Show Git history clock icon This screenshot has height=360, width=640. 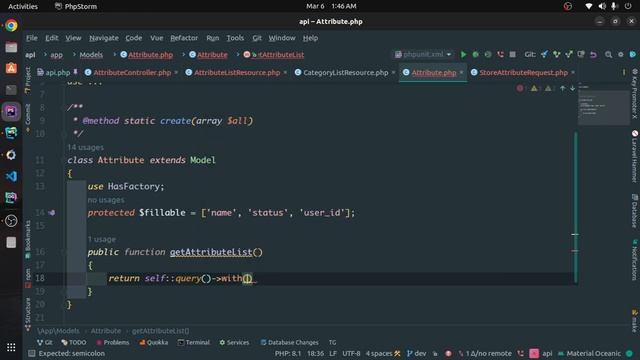(581, 54)
